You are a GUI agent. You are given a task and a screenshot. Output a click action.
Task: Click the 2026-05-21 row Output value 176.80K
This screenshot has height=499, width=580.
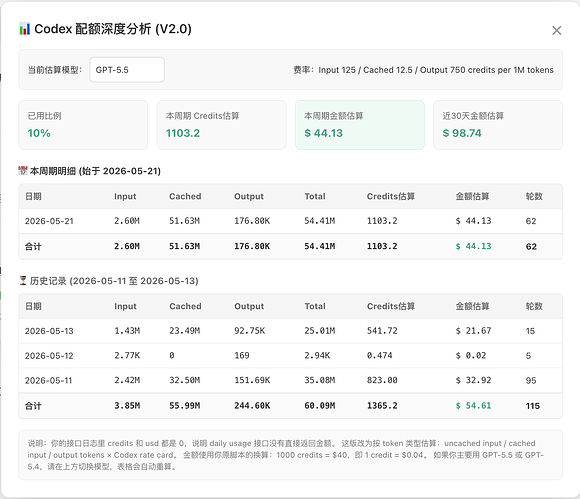[252, 221]
